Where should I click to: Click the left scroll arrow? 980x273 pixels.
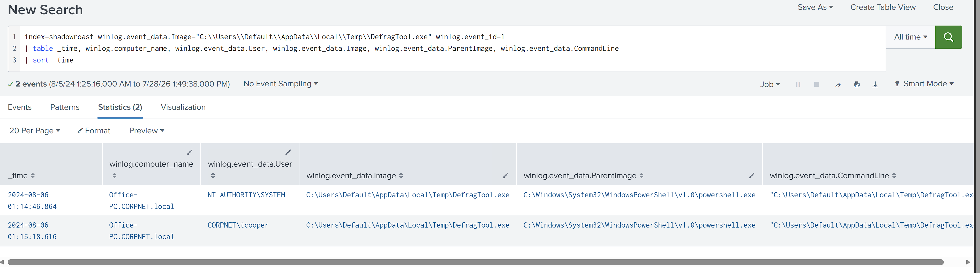pos(2,262)
